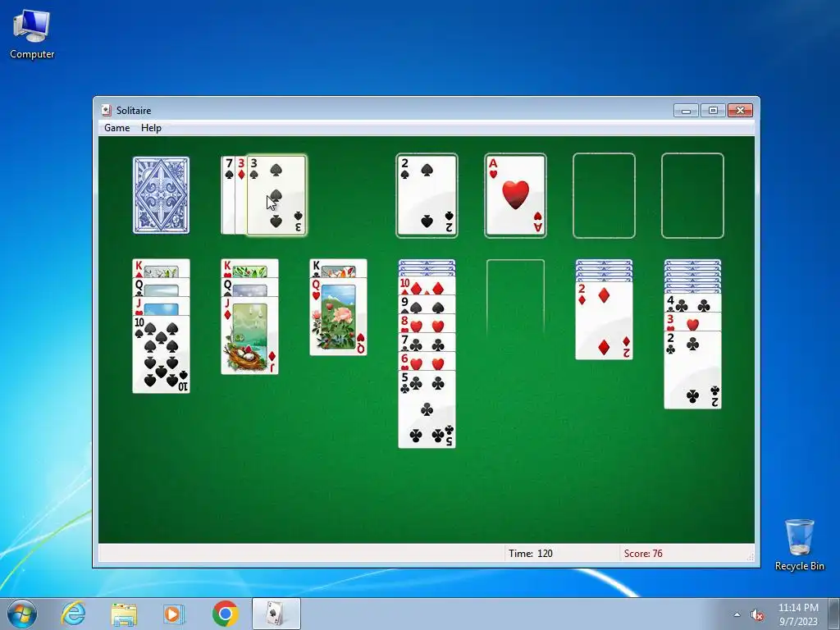Open the Computer desktop icon
This screenshot has height=630, width=840.
pos(32,34)
